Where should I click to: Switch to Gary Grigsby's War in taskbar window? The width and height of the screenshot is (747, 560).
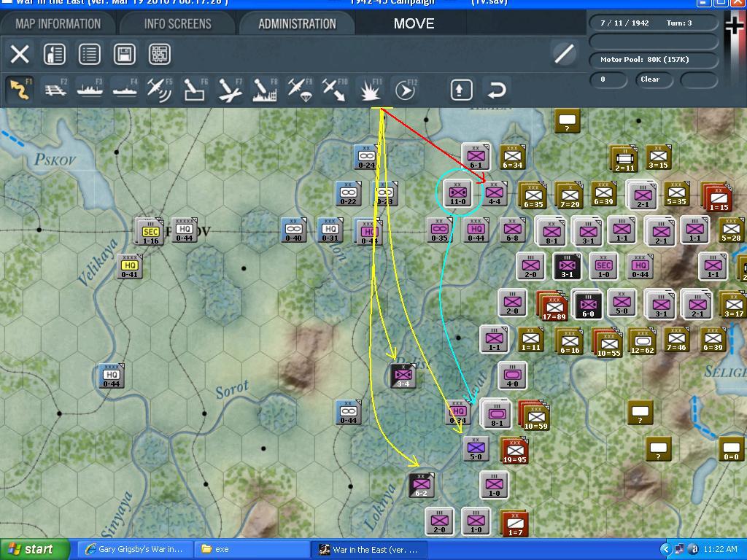point(135,549)
